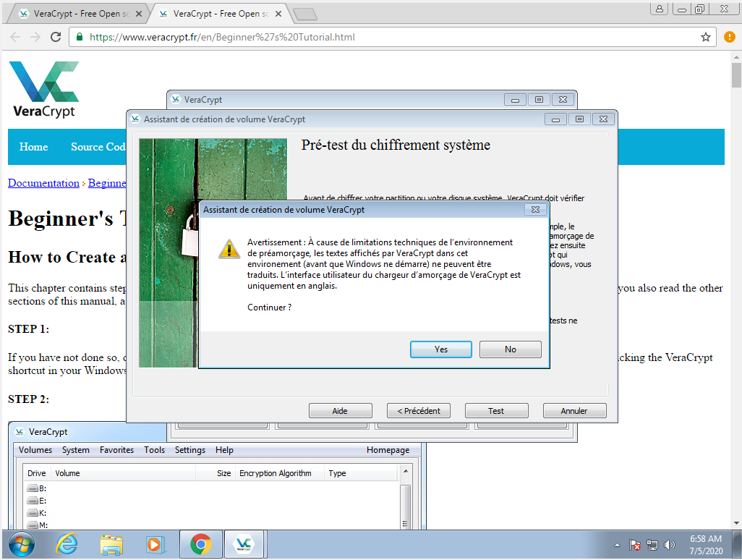Open the Source Code navigation link
742x560 pixels.
pyautogui.click(x=98, y=147)
